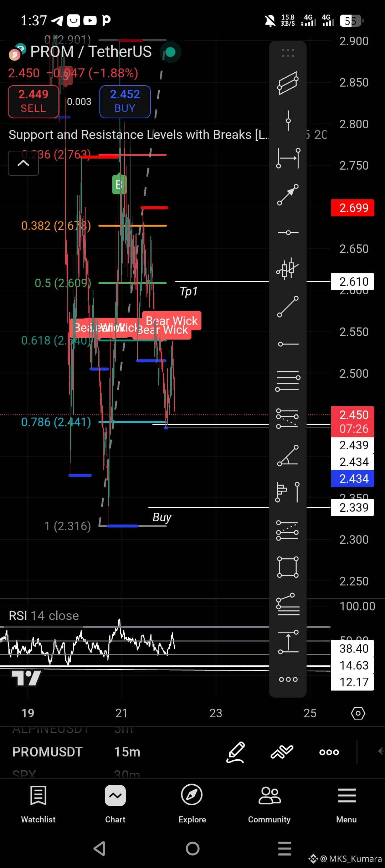
Task: Select the Trend Line drawing tool
Action: pos(288,306)
